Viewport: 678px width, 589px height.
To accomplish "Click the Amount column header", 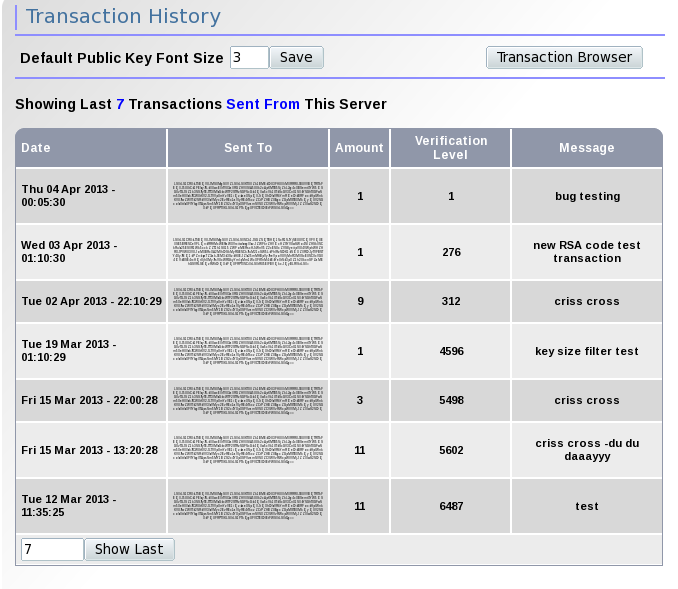I will point(359,148).
